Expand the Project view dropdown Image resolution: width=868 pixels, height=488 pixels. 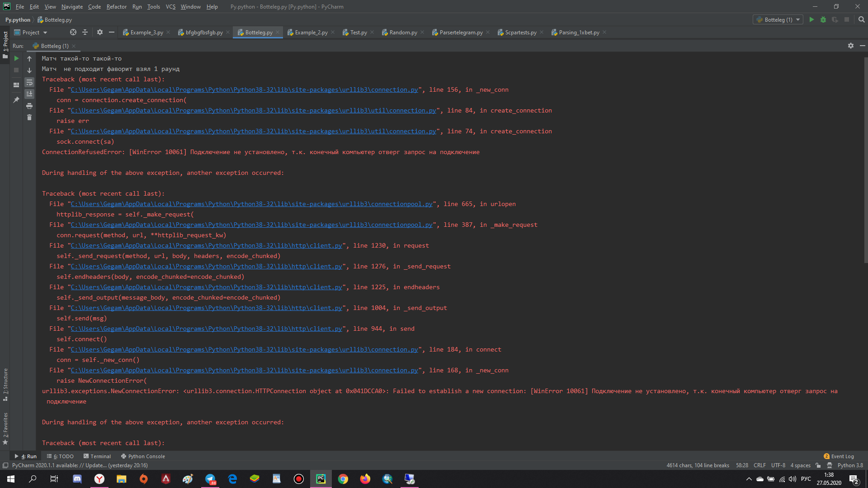coord(31,33)
